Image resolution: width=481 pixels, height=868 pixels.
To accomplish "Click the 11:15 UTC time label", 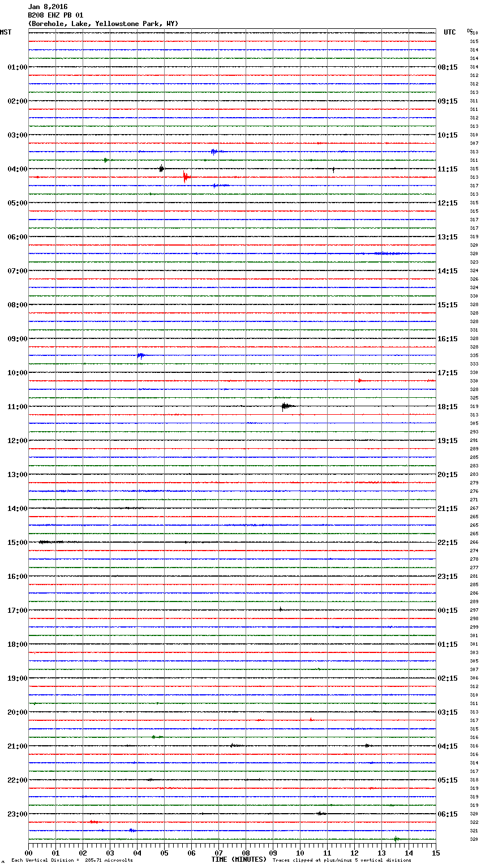I will 448,169.
